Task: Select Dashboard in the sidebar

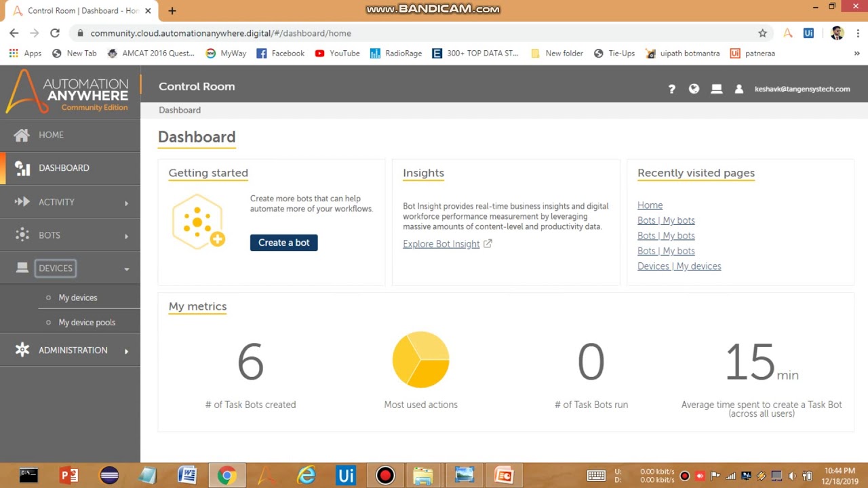Action: pos(64,168)
